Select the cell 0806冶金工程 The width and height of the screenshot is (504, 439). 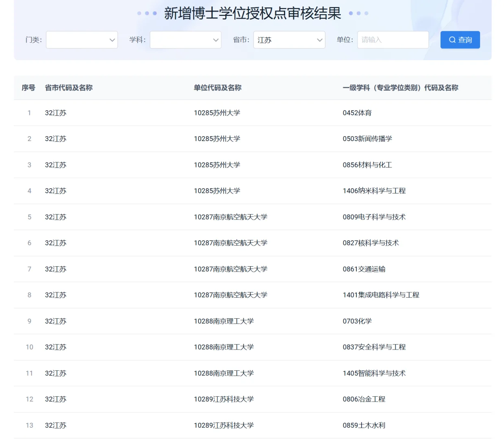pos(364,399)
